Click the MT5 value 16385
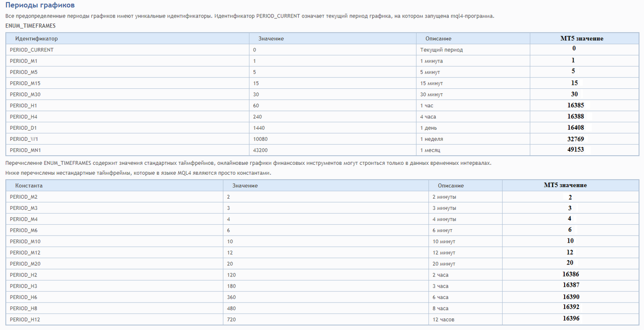This screenshot has height=330, width=644. (576, 105)
